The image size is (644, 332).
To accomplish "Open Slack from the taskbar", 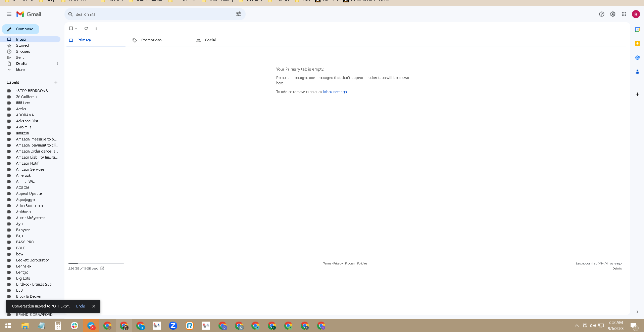I will [x=75, y=326].
